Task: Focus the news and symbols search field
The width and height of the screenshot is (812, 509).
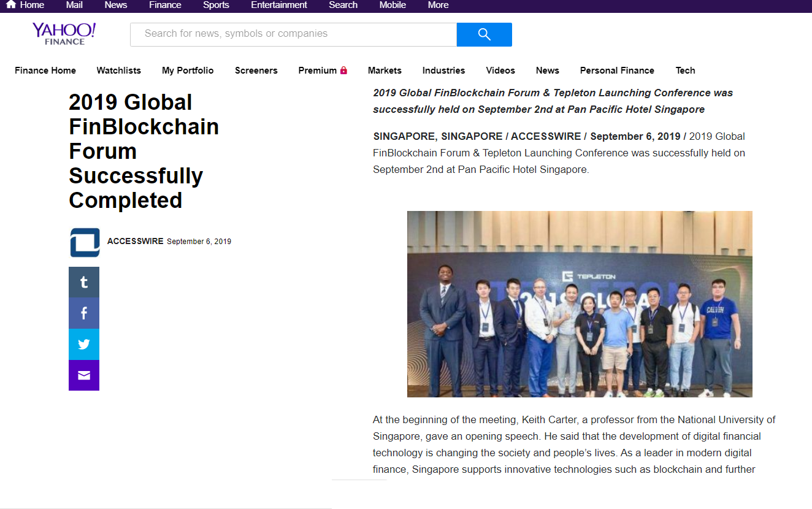Action: click(x=293, y=34)
